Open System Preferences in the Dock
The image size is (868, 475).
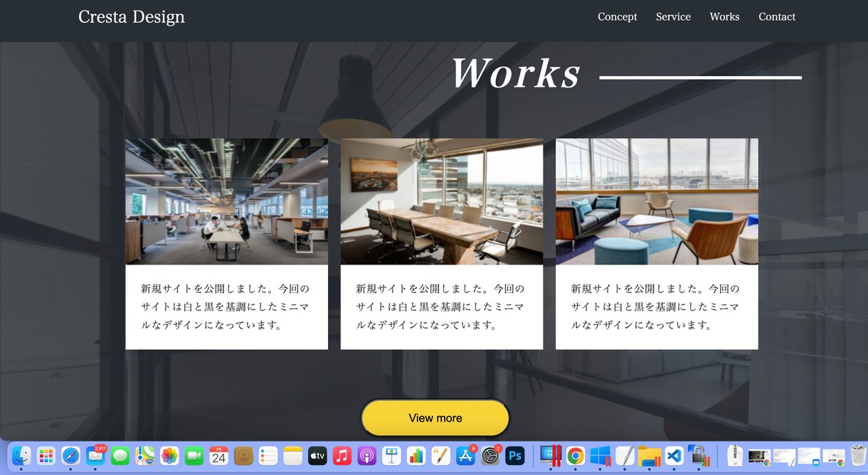(490, 456)
